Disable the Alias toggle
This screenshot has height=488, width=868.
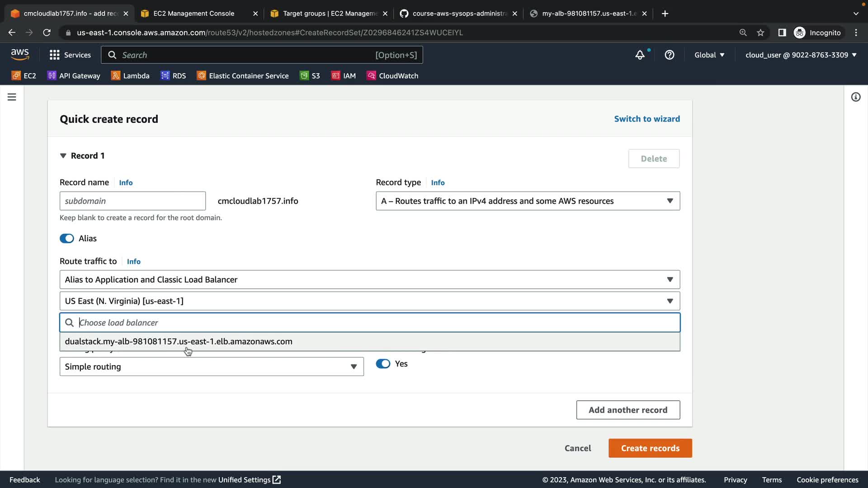click(x=67, y=239)
